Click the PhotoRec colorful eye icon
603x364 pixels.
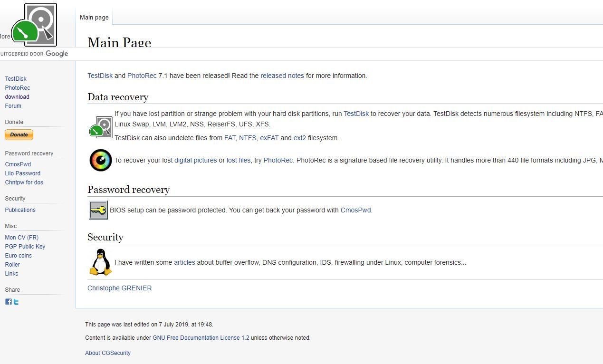coord(101,160)
